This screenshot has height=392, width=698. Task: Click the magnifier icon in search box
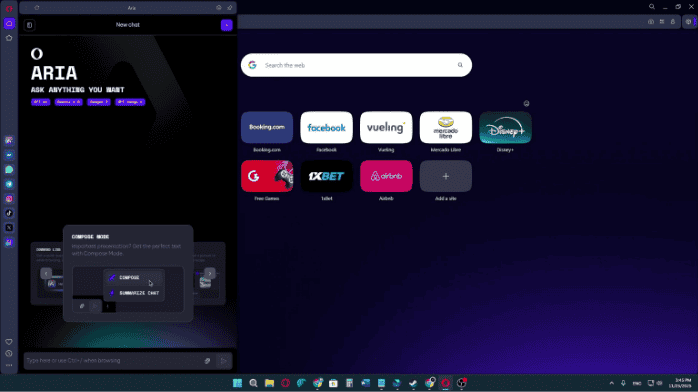460,65
